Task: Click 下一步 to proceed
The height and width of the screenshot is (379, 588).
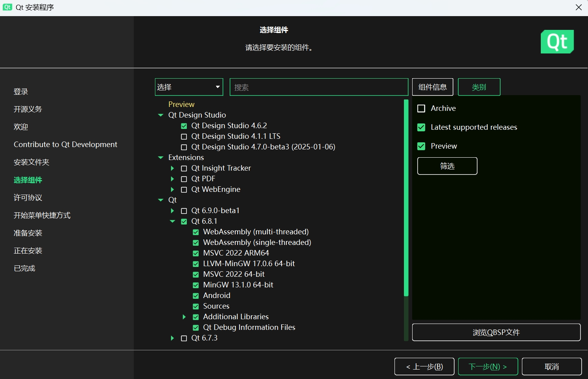Action: [x=488, y=366]
